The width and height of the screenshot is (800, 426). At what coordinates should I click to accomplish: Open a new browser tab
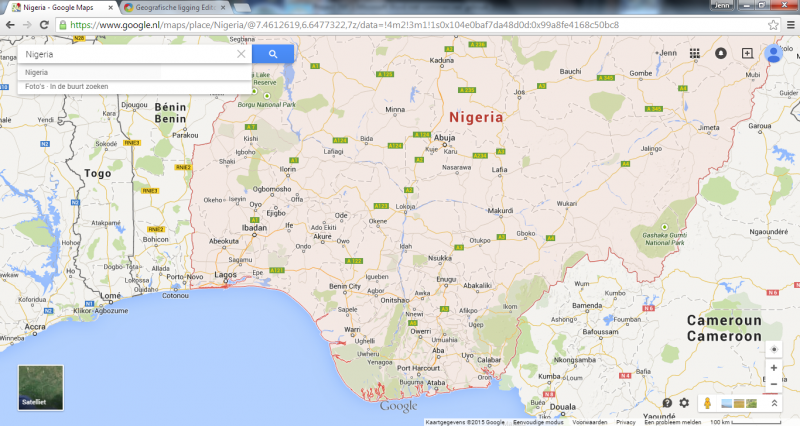[x=242, y=8]
